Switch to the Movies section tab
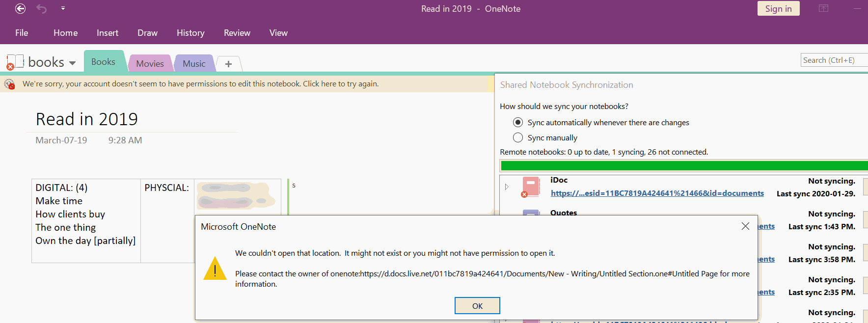This screenshot has height=323, width=868. (x=150, y=64)
